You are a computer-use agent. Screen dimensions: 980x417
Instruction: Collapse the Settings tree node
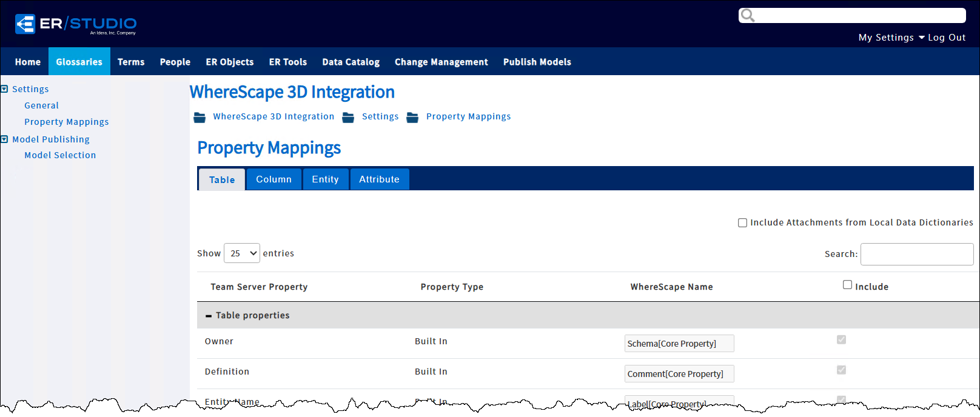[4, 89]
